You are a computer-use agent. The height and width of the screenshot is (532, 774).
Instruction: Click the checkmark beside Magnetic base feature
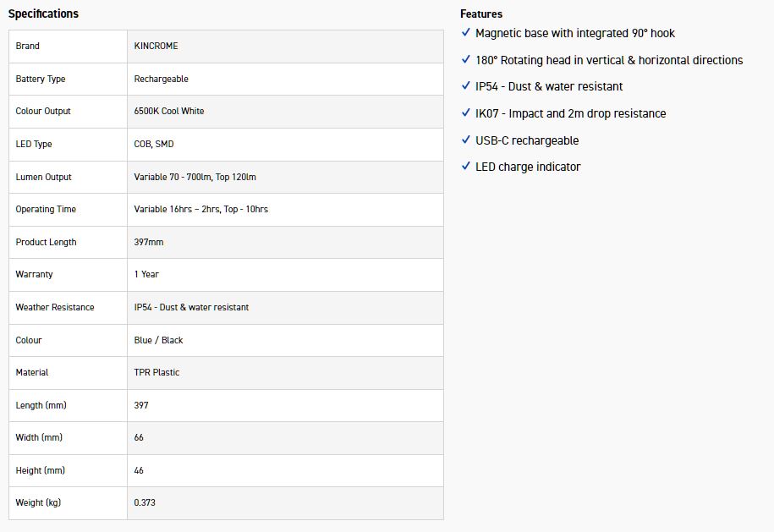(465, 32)
